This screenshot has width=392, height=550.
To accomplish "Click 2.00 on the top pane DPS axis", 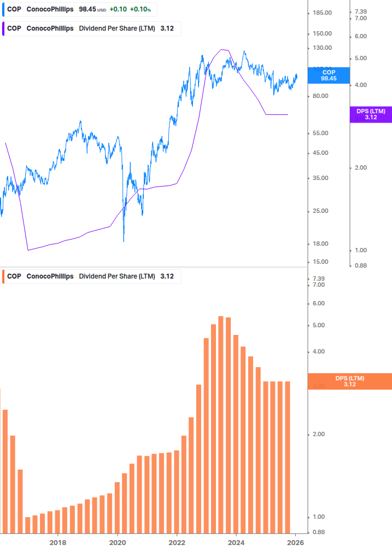I will pos(361,168).
